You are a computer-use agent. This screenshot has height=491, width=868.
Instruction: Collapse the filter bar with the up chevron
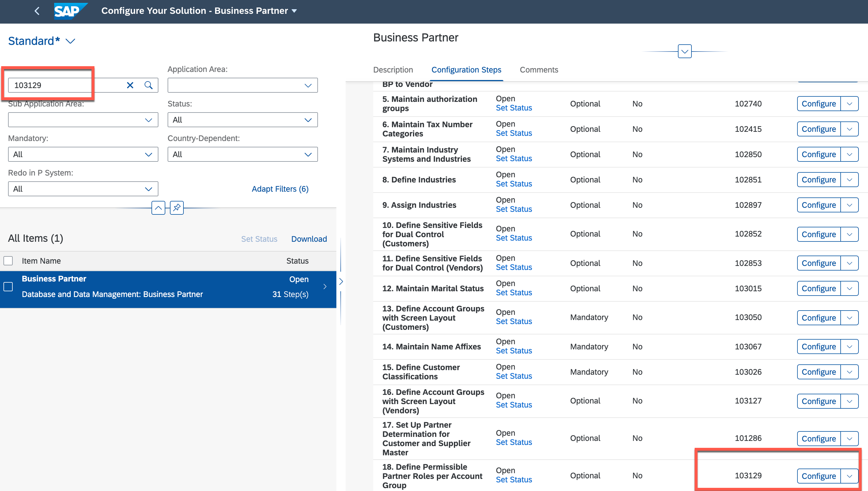click(x=158, y=208)
